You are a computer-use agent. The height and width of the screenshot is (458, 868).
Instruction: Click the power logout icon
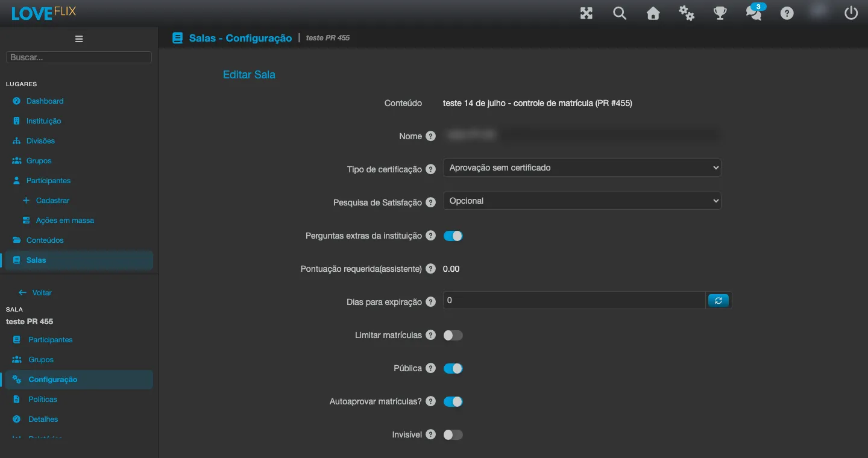pos(851,13)
